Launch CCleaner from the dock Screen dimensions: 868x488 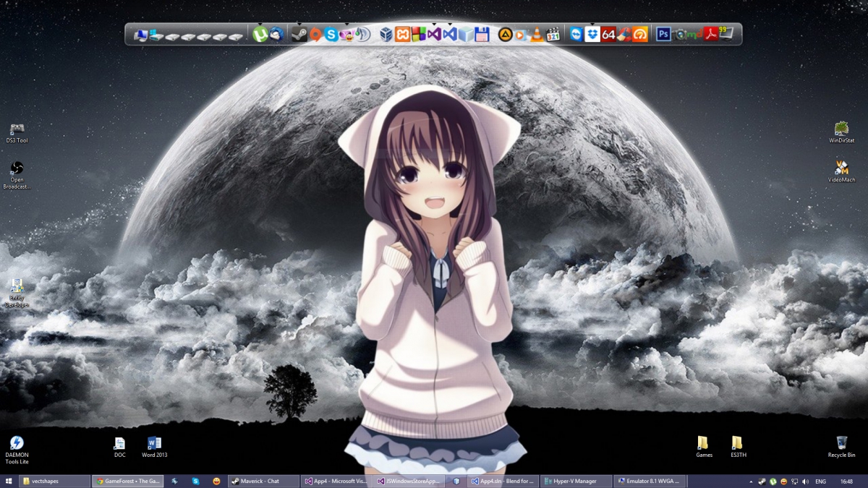[x=624, y=34]
